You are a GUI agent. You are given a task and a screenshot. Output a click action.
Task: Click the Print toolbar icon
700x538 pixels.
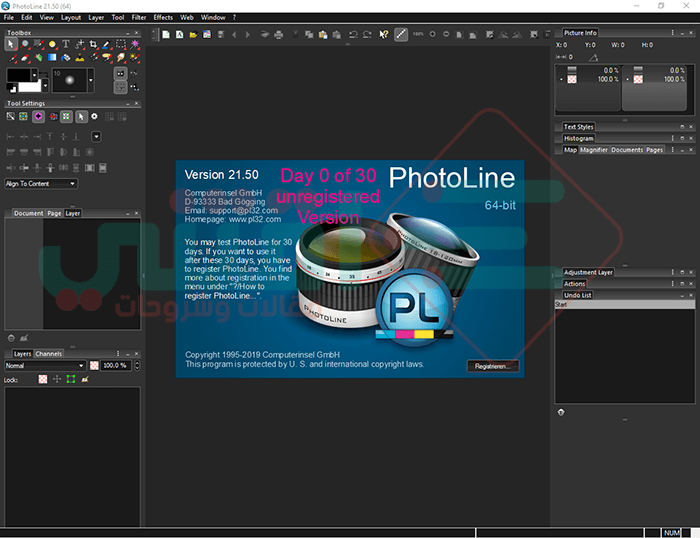click(x=279, y=34)
